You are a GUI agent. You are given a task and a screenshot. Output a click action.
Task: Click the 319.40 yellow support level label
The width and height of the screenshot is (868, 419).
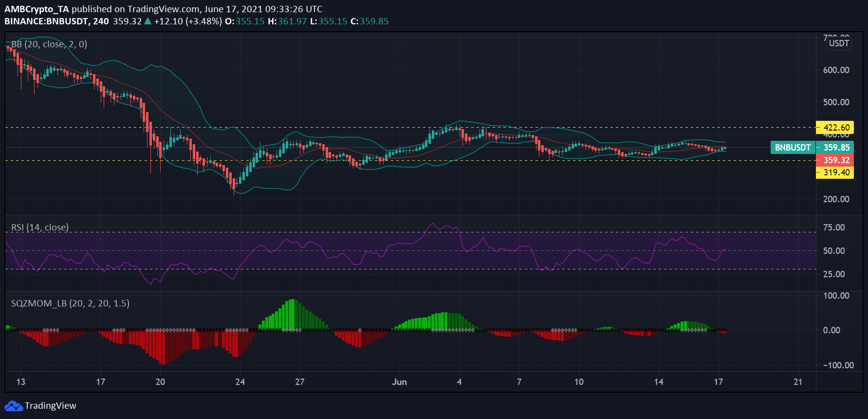click(x=835, y=172)
